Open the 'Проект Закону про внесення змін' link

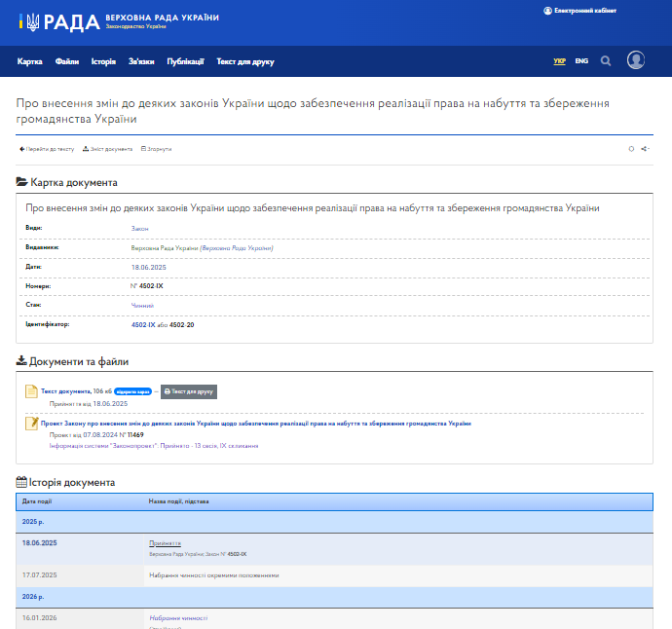256,424
